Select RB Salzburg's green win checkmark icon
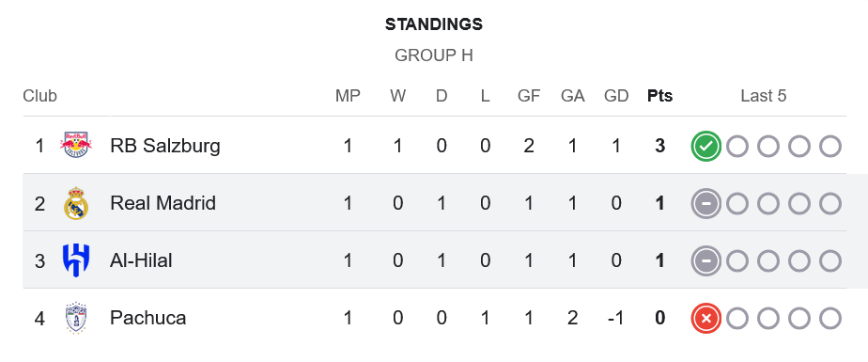 [705, 147]
